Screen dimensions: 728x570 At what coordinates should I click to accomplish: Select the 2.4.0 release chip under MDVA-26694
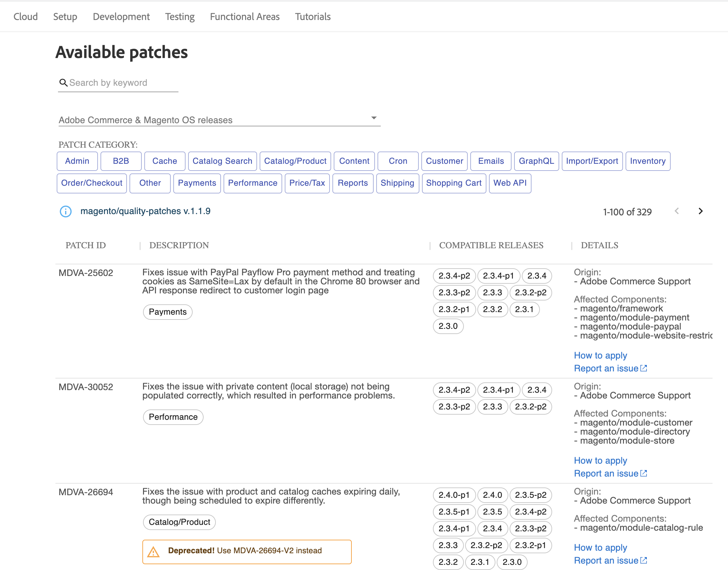[493, 495]
